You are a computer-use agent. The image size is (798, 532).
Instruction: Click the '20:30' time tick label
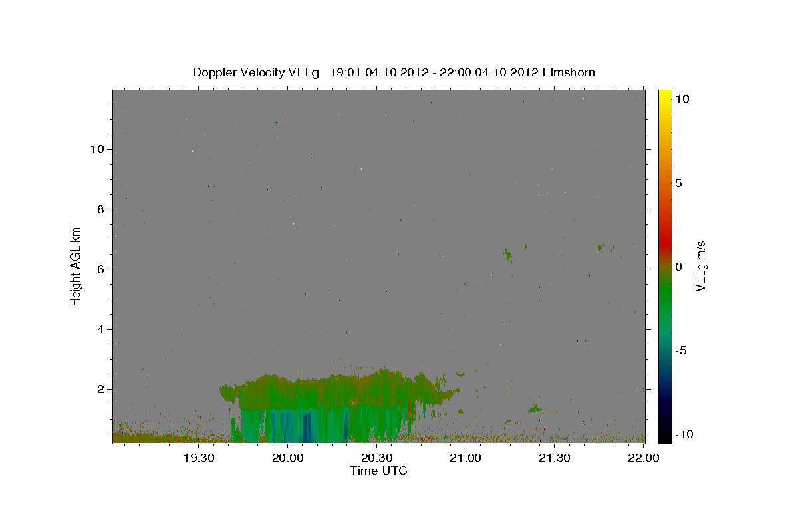coord(376,458)
